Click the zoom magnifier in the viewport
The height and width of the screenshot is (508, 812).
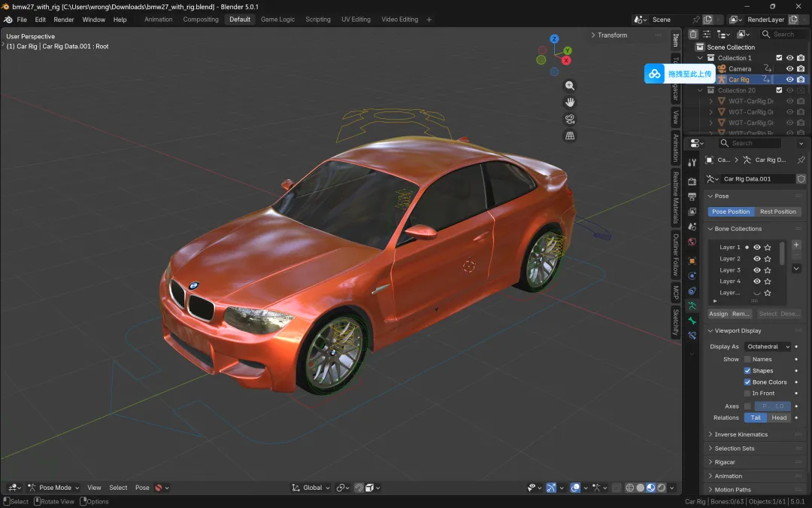pos(570,86)
